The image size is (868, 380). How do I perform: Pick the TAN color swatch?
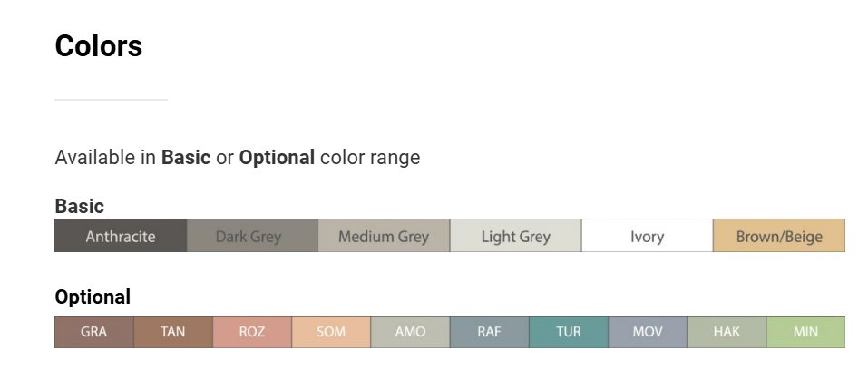[x=172, y=332]
